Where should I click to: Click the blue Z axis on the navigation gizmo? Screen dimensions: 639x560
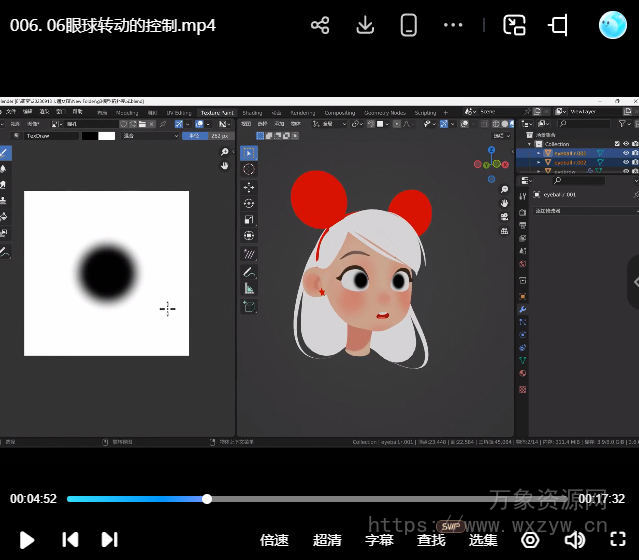[x=491, y=149]
